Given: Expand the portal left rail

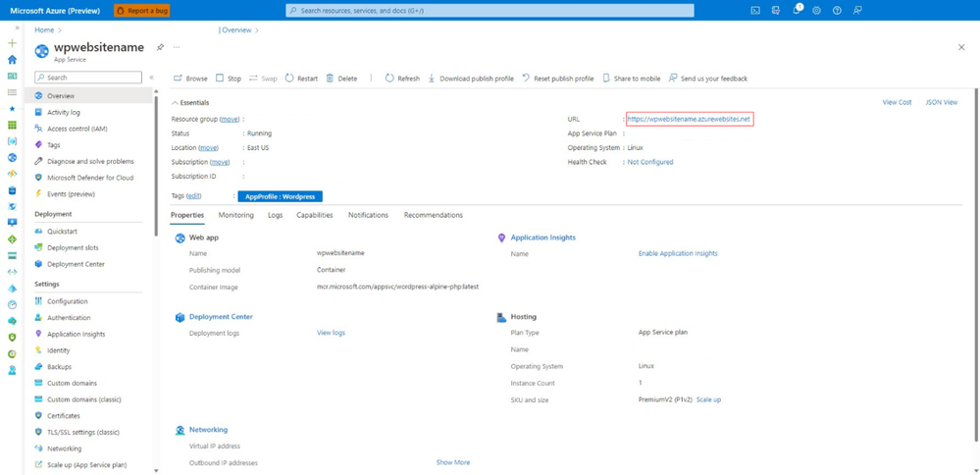Looking at the screenshot, I should point(17,28).
